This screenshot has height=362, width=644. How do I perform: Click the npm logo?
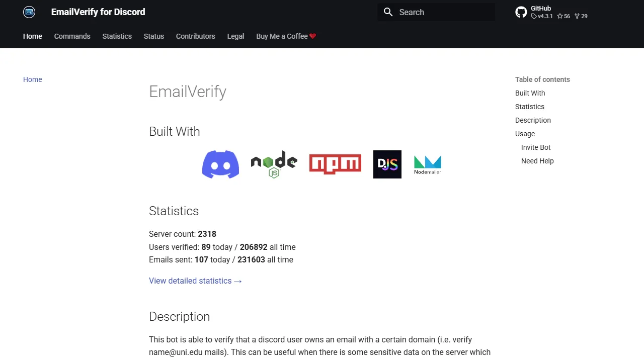click(335, 164)
